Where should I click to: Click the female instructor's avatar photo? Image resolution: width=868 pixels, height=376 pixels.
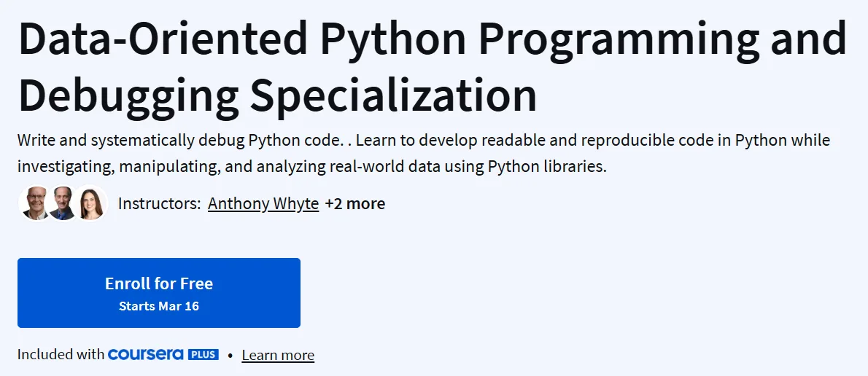tap(90, 203)
